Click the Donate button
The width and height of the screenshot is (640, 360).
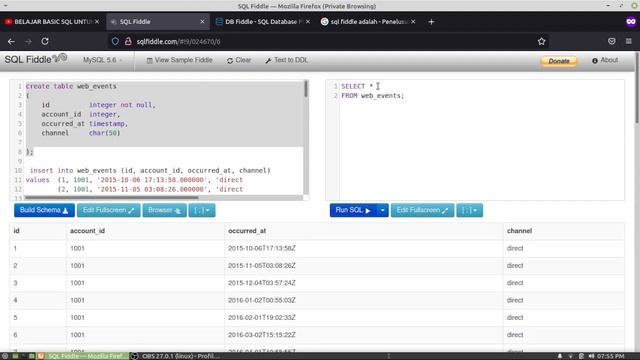point(559,61)
